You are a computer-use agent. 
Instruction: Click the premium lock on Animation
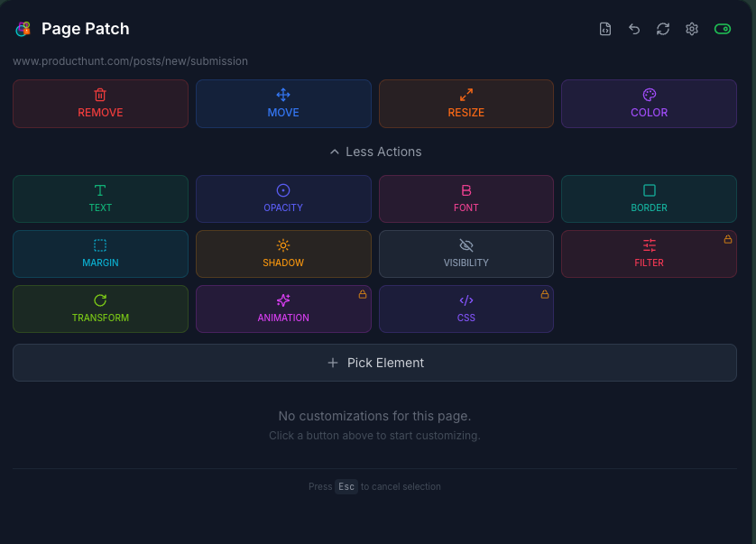363,294
